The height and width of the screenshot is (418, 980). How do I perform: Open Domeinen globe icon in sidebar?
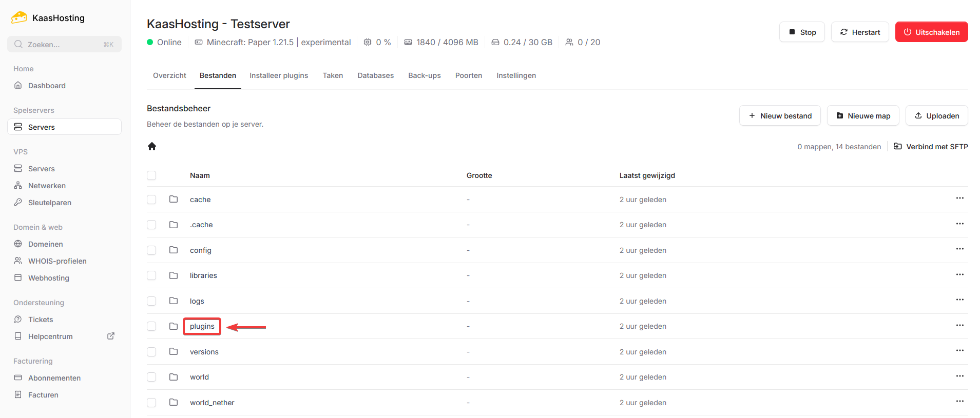(18, 244)
